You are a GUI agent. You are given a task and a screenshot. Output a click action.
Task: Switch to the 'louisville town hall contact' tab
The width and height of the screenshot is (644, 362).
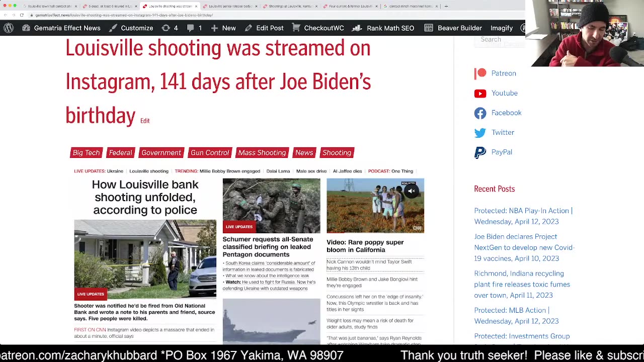pos(50,6)
